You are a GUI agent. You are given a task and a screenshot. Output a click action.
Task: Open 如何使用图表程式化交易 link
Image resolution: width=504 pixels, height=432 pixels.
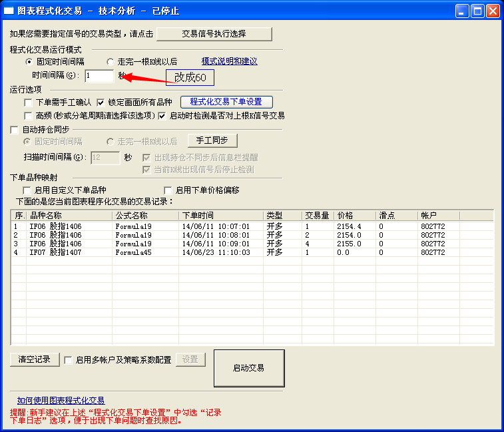point(61,401)
